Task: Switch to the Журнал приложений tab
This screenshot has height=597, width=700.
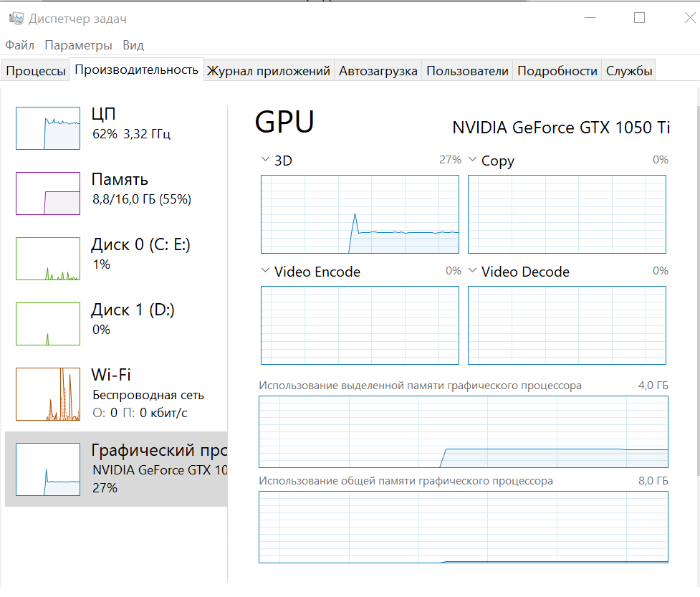Action: pyautogui.click(x=269, y=71)
